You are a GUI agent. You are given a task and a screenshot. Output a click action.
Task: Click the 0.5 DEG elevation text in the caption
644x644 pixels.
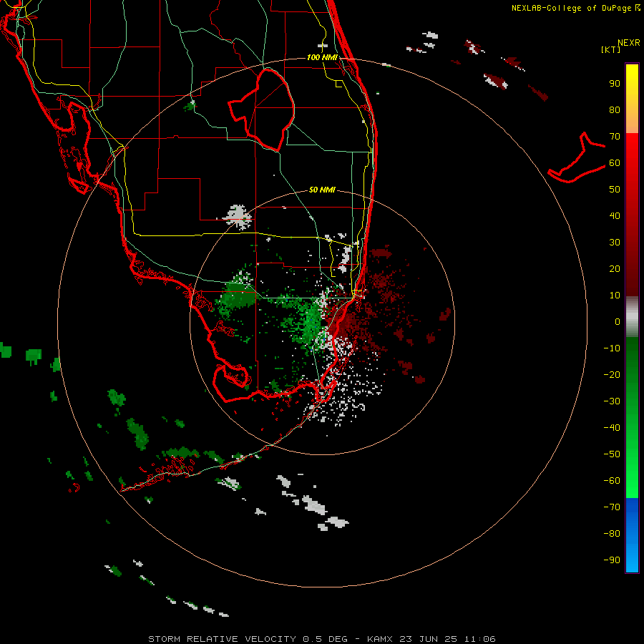tap(325, 639)
